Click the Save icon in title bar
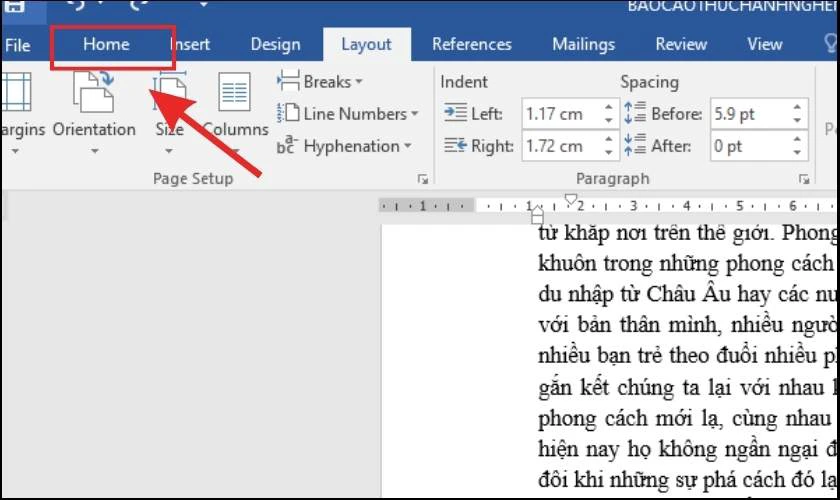 [x=14, y=5]
